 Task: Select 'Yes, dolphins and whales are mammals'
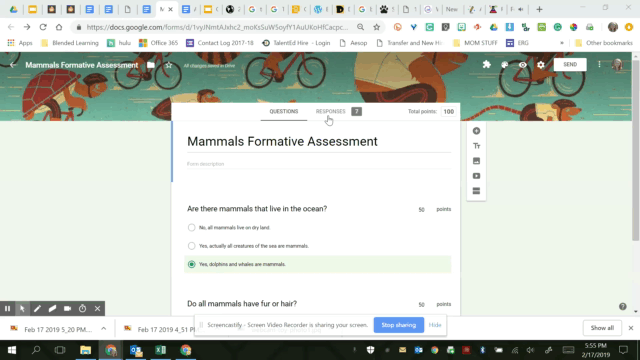(x=191, y=264)
